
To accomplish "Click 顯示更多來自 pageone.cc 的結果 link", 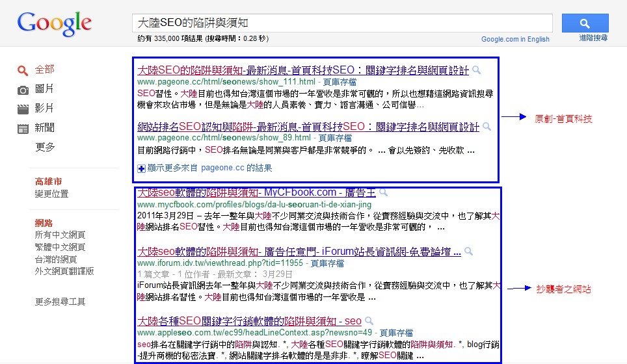I will coord(209,168).
